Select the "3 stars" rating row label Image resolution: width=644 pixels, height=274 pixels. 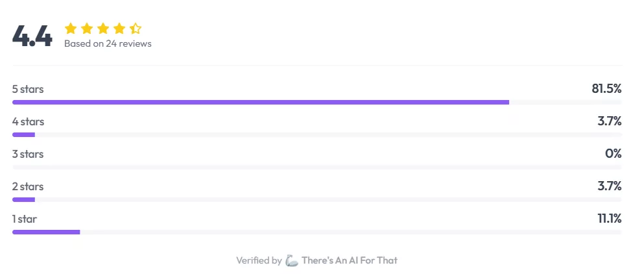[x=28, y=154]
